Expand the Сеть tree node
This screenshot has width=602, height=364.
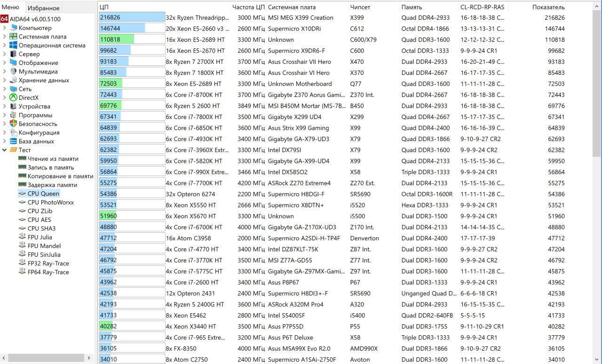point(5,89)
